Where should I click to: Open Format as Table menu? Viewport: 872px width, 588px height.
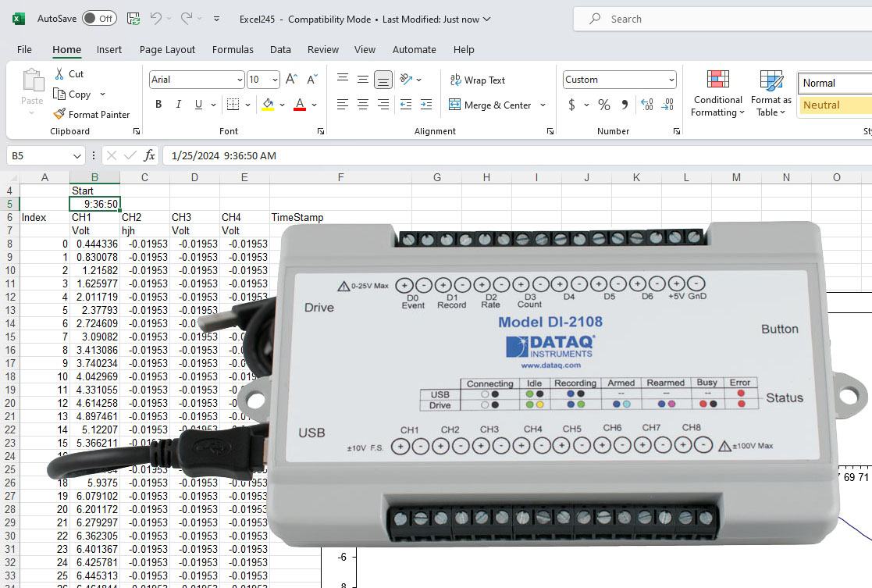(x=771, y=94)
